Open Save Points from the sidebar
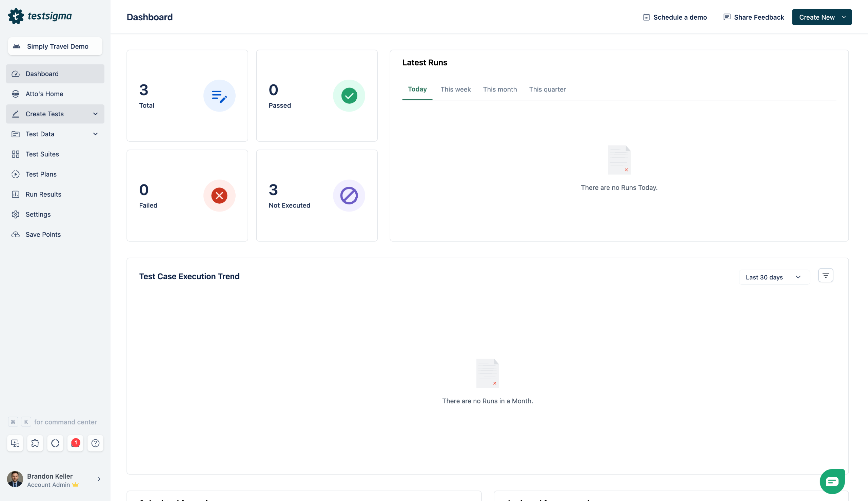 click(x=43, y=234)
